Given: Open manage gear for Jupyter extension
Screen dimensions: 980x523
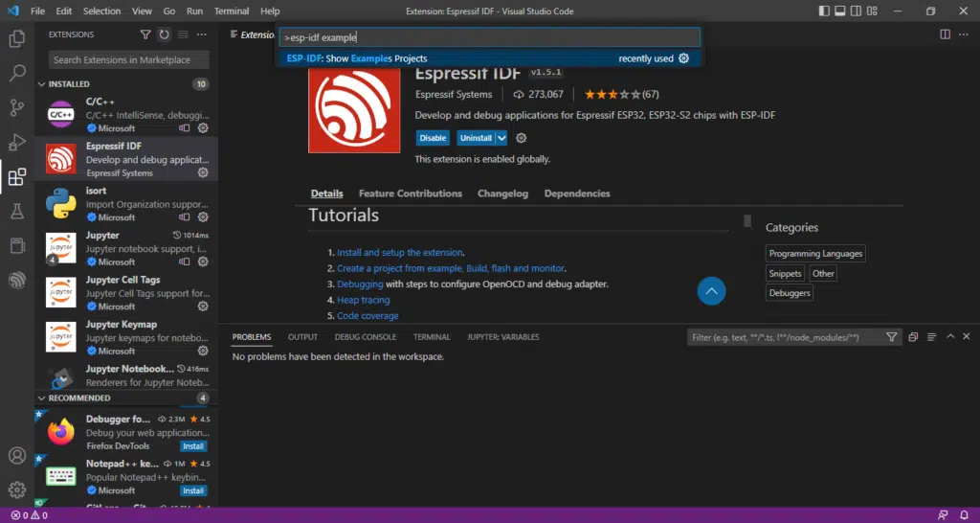Looking at the screenshot, I should coord(203,261).
